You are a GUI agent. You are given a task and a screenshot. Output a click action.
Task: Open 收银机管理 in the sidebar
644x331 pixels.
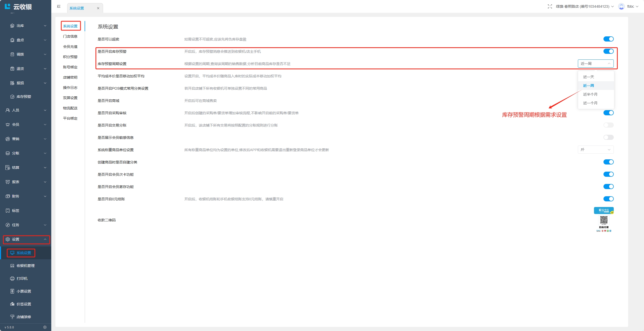(x=25, y=266)
